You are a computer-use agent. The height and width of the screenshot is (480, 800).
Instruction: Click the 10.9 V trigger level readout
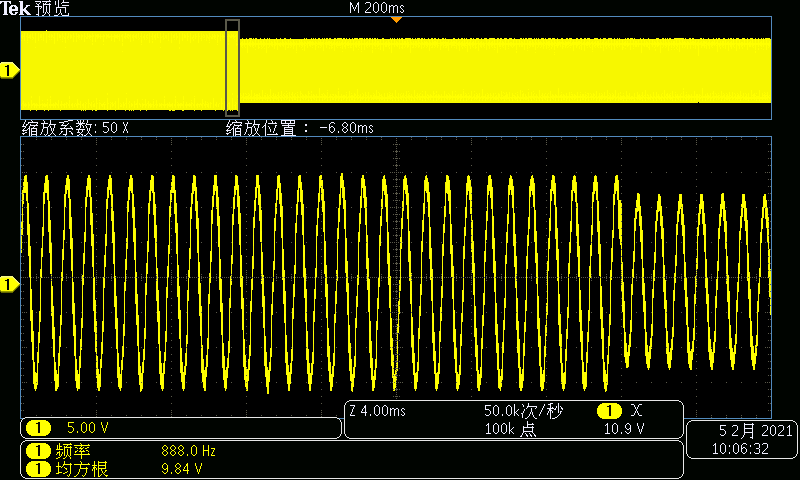point(623,428)
